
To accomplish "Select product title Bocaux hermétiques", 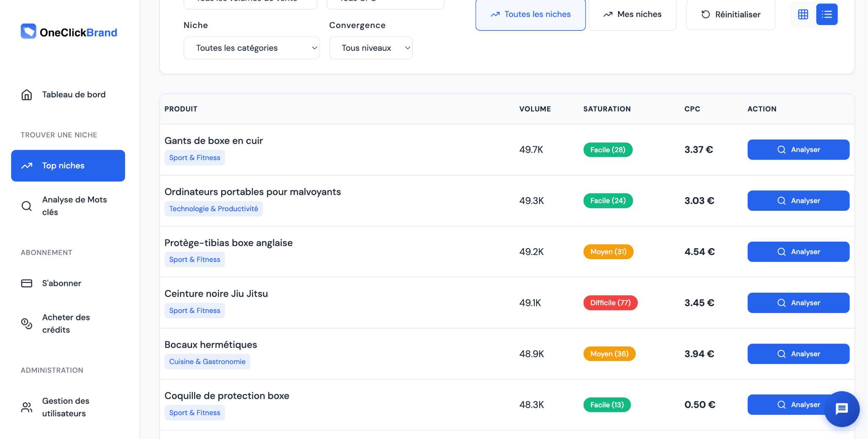I will pyautogui.click(x=211, y=345).
